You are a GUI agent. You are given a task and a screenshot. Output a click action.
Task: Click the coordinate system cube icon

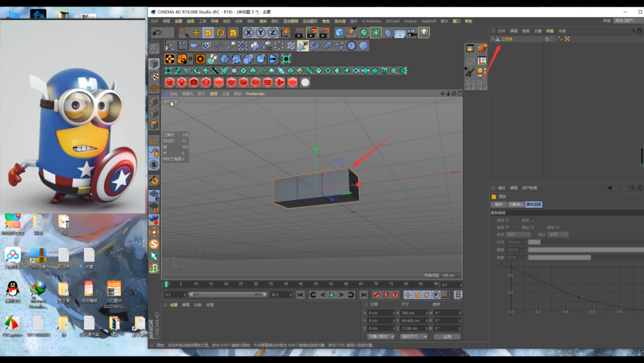click(284, 32)
